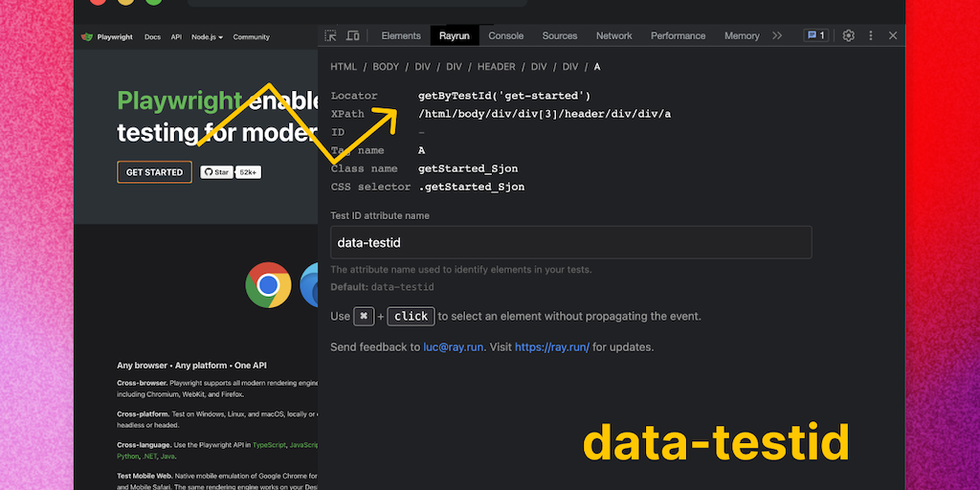Viewport: 980px width, 490px height.
Task: Click the getByTestId('get-started') locator value
Action: pyautogui.click(x=504, y=96)
